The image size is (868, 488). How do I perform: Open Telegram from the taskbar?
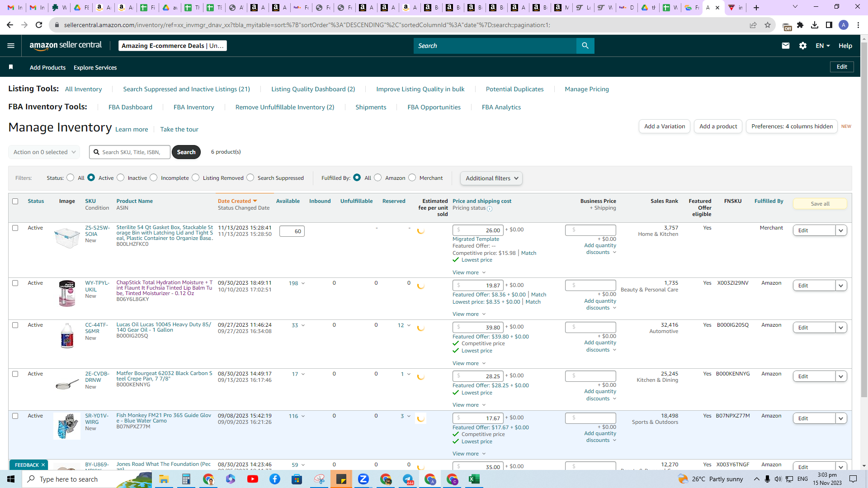click(x=408, y=479)
